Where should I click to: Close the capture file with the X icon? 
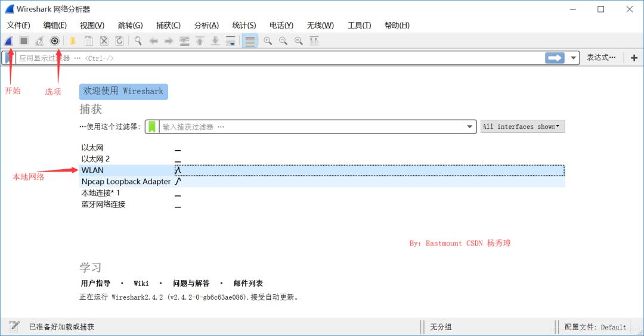104,41
